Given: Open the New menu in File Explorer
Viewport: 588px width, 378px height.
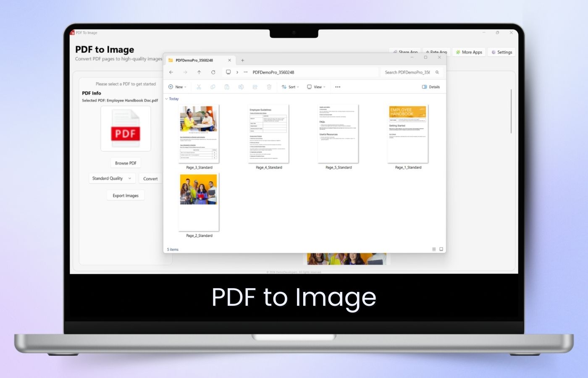Looking at the screenshot, I should (x=177, y=87).
